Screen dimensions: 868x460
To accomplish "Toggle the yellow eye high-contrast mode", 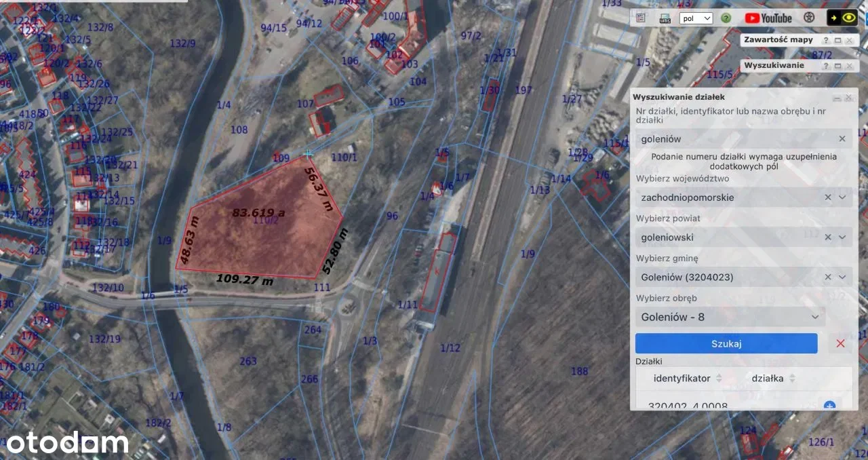I will pyautogui.click(x=849, y=18).
